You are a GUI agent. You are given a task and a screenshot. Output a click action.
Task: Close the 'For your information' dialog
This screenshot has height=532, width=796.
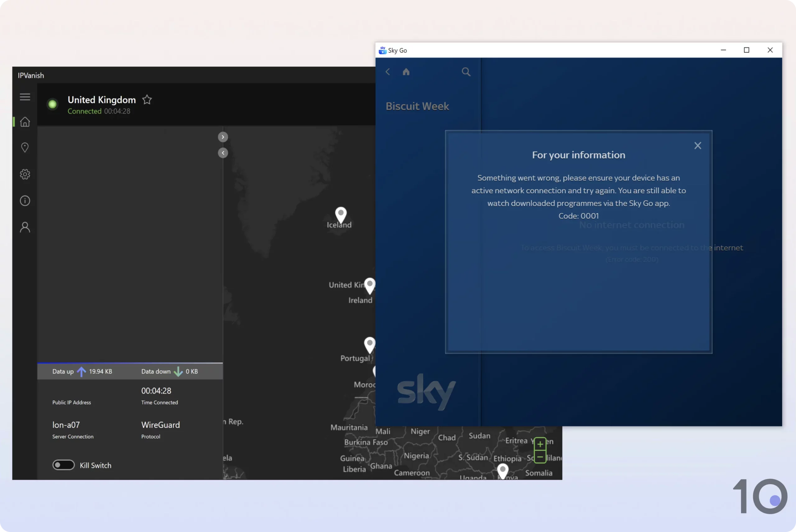[698, 145]
